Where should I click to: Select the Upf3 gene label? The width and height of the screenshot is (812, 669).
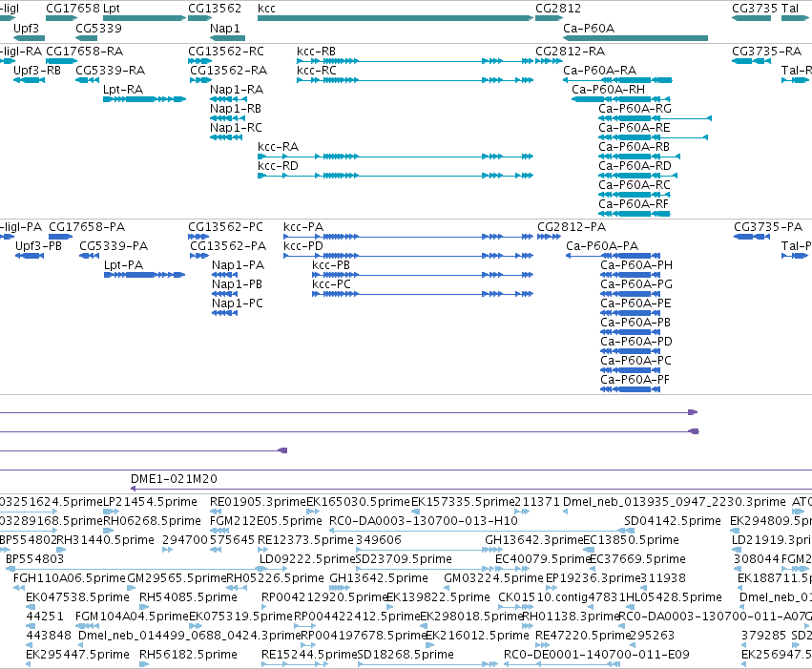pyautogui.click(x=26, y=28)
